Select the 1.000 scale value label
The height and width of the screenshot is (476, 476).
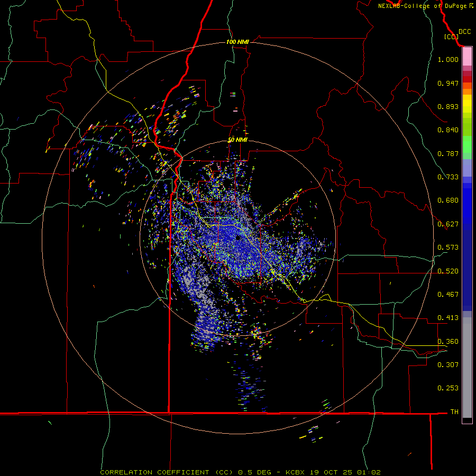click(x=448, y=60)
